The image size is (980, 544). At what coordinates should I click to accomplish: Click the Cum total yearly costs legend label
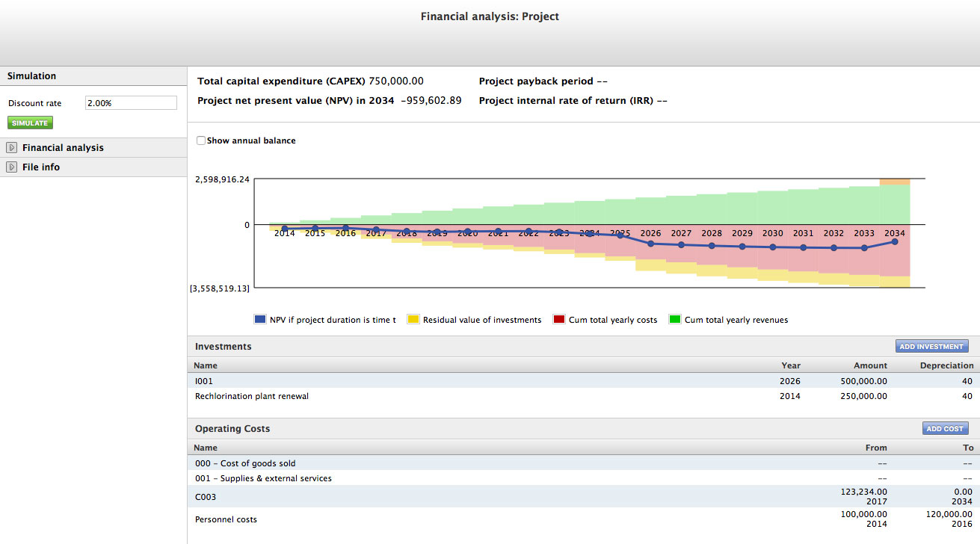(613, 320)
